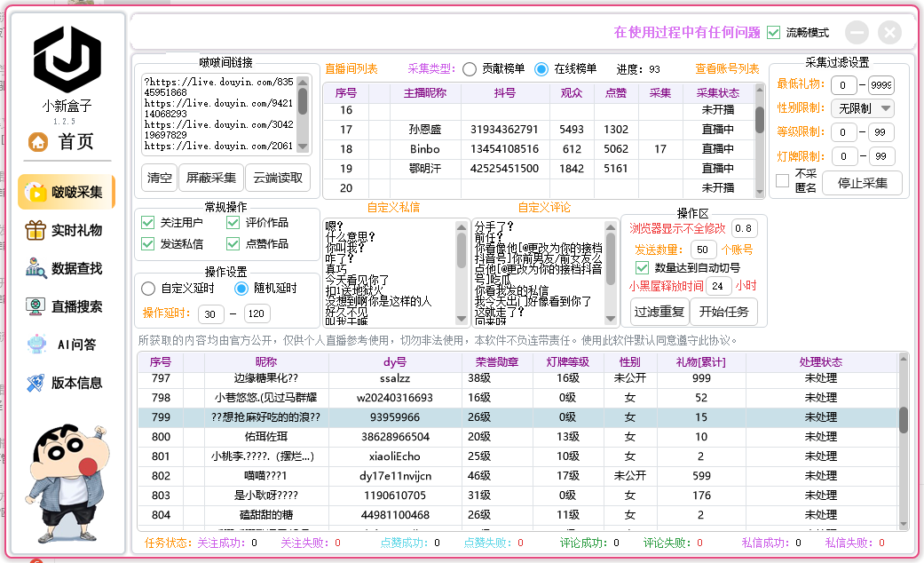Toggle 数量达到自动切号 checkbox

(x=643, y=267)
